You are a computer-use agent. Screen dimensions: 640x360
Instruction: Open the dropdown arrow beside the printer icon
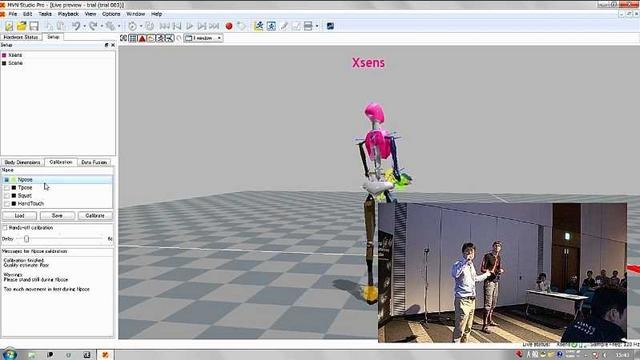point(317,26)
